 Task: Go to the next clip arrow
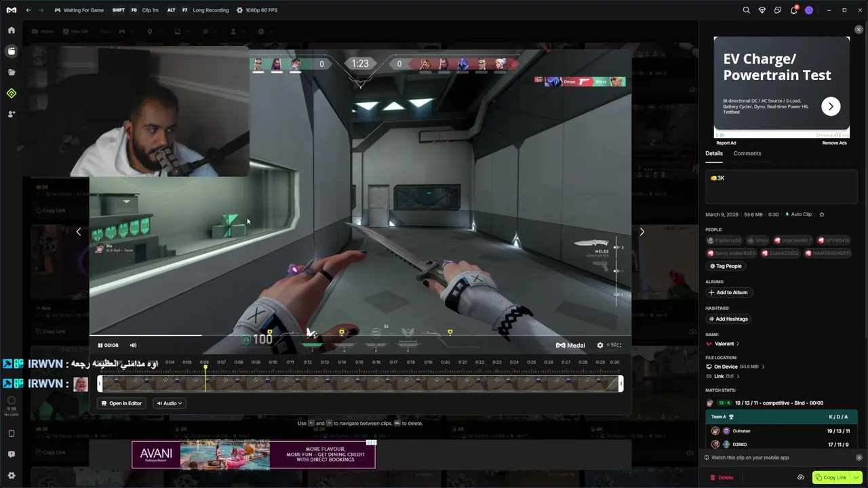pos(642,232)
